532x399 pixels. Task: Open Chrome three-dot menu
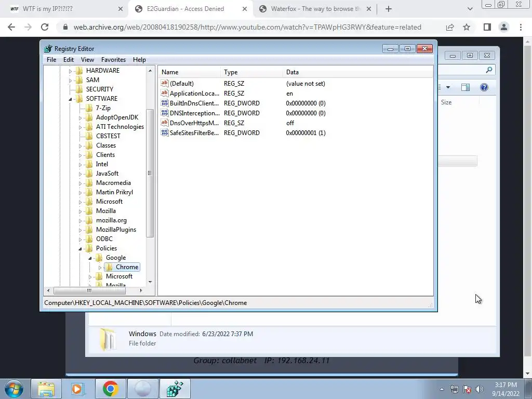click(521, 27)
